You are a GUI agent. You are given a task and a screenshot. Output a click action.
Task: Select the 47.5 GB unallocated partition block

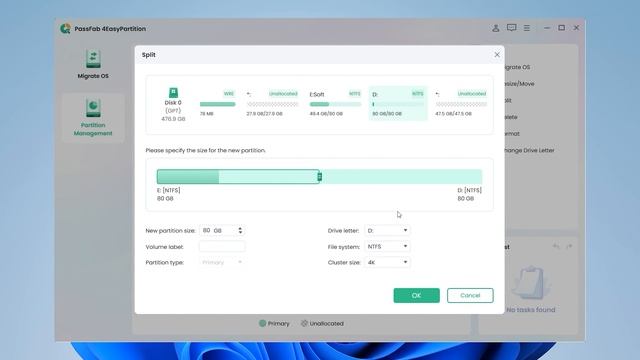click(461, 104)
